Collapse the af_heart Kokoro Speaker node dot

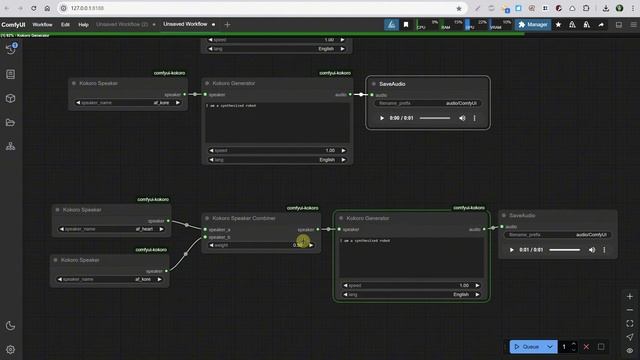click(57, 210)
